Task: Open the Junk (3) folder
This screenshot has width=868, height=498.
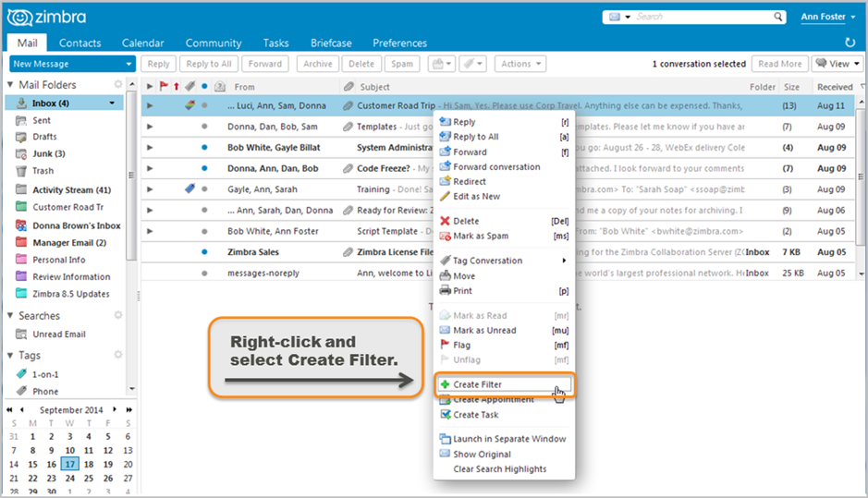Action: point(49,153)
